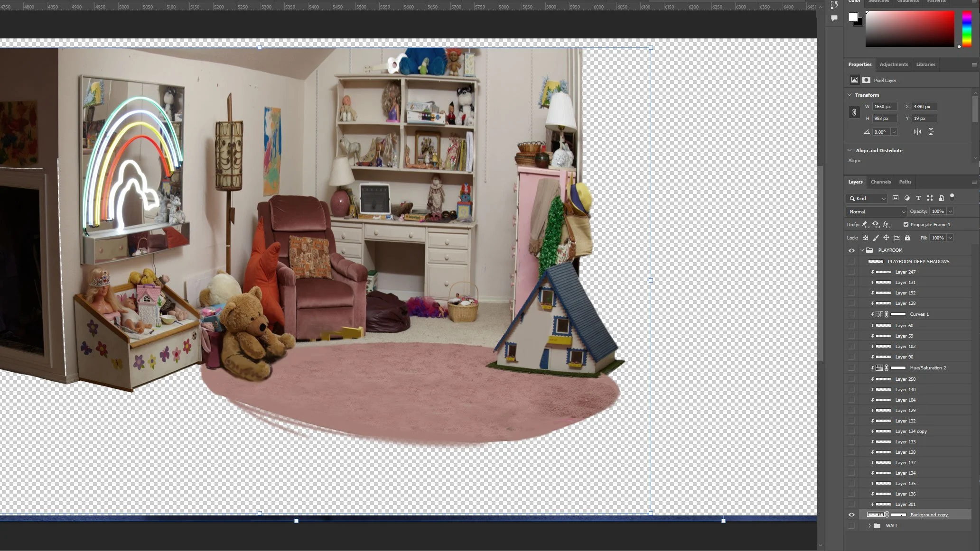Click the unify layer visibility icon
Viewport: 980px width, 551px height.
(876, 224)
